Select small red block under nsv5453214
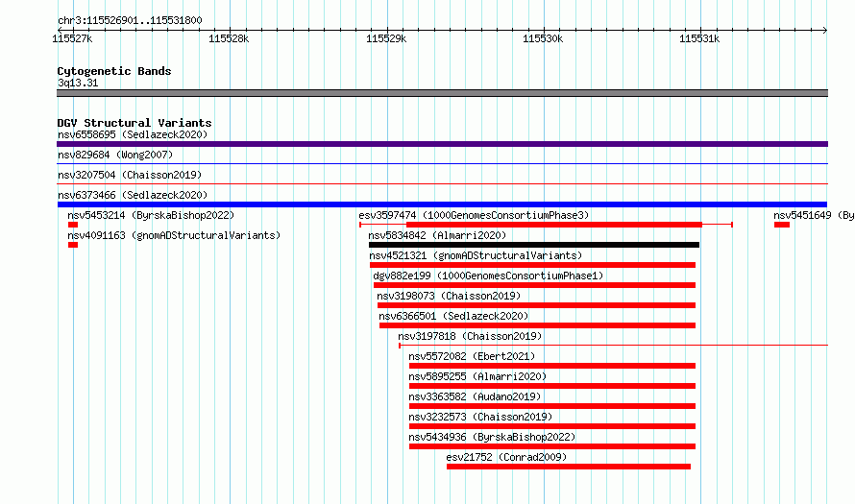855x504 pixels. click(x=73, y=225)
